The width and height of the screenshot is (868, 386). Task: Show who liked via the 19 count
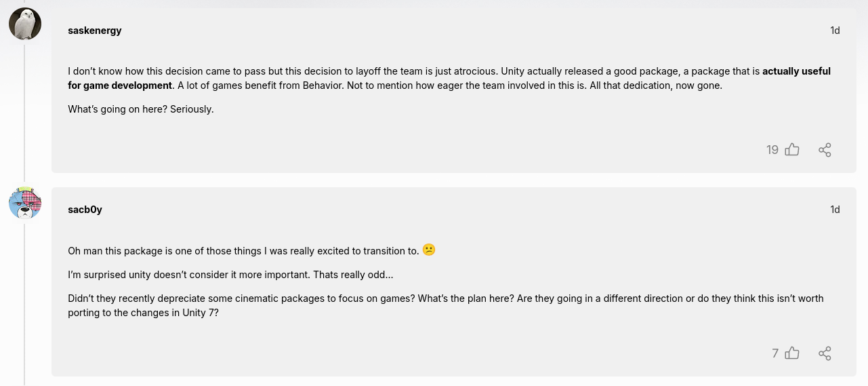[772, 150]
